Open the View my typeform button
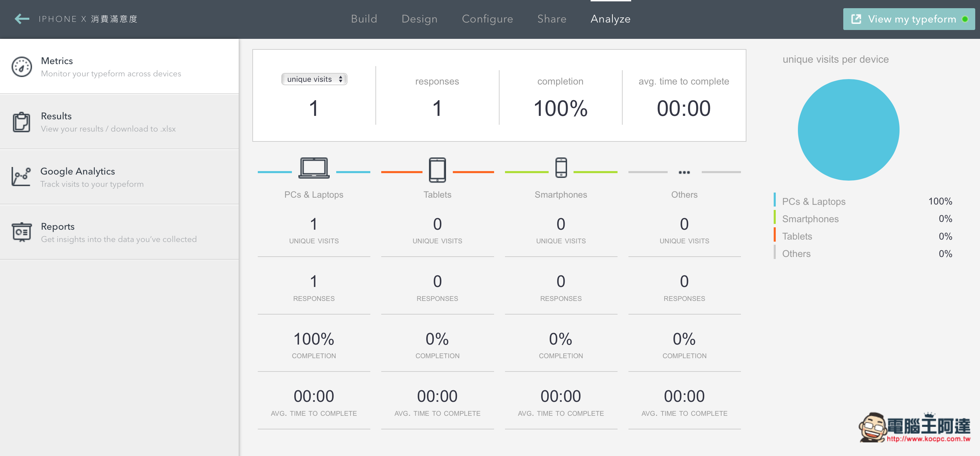 912,19
